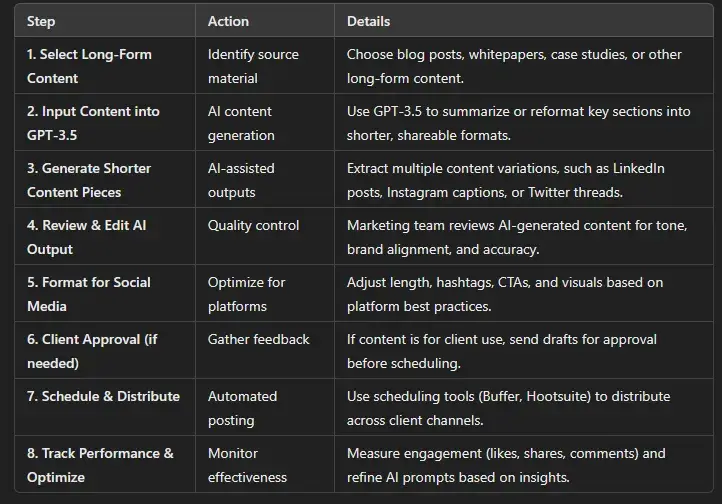Click the "AI content generation" cell
Viewport: 722px width, 504px height.
coord(240,123)
